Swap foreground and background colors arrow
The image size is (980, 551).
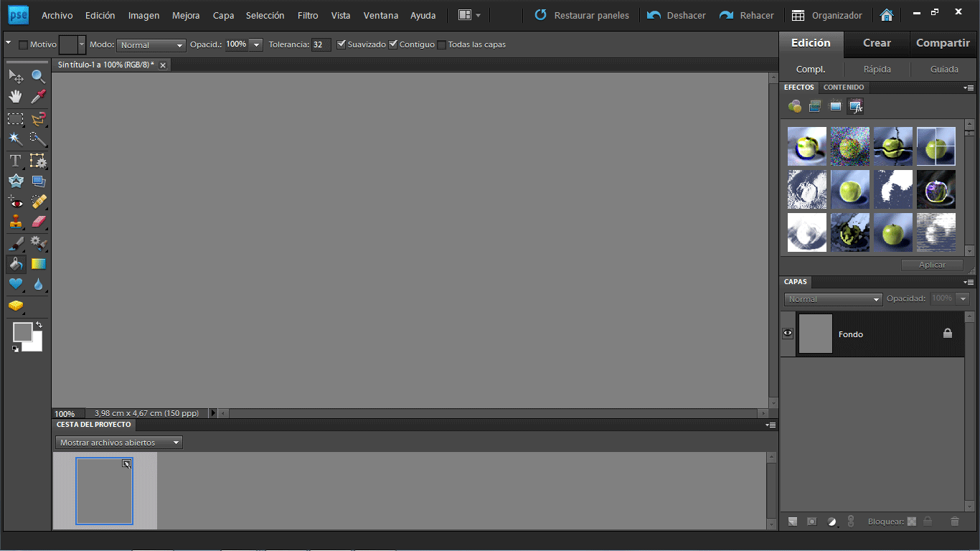[39, 326]
